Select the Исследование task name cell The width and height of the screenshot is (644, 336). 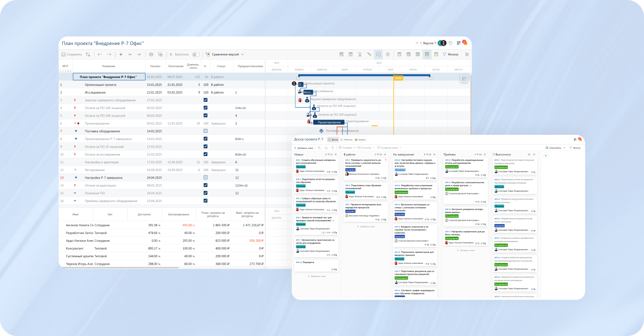(95, 92)
